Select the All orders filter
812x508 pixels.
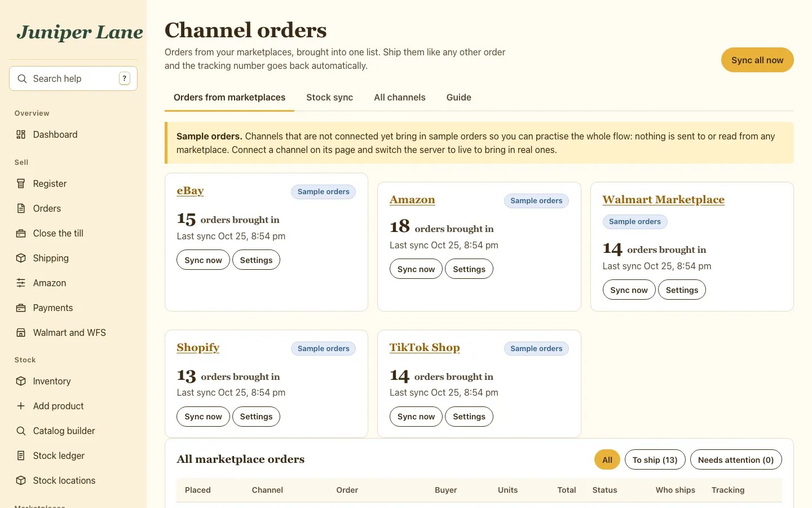coord(607,459)
